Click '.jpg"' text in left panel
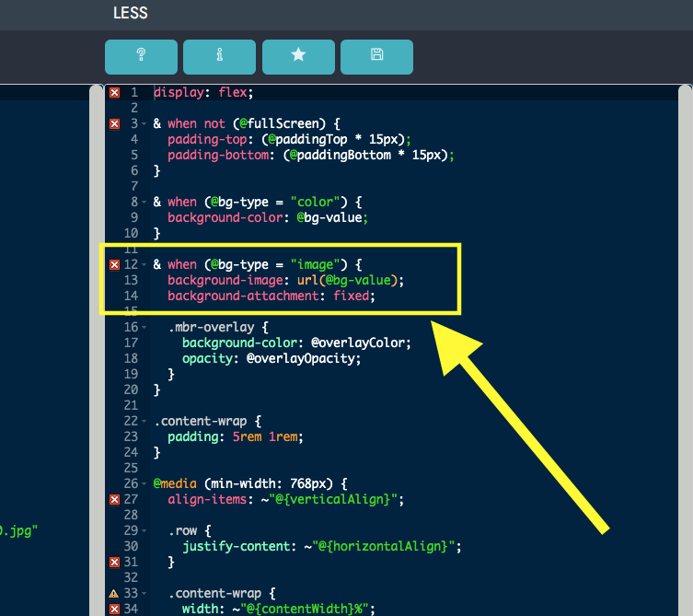This screenshot has width=693, height=616. pos(18,530)
